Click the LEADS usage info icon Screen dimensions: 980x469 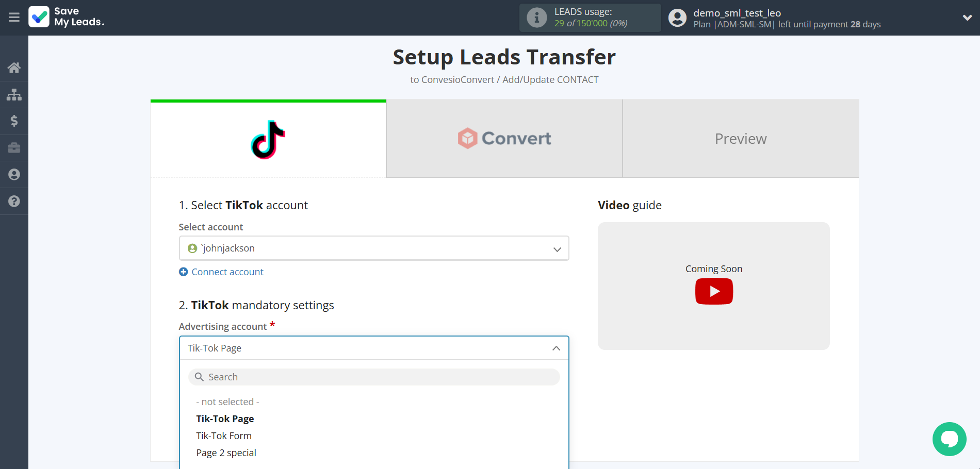pyautogui.click(x=536, y=18)
